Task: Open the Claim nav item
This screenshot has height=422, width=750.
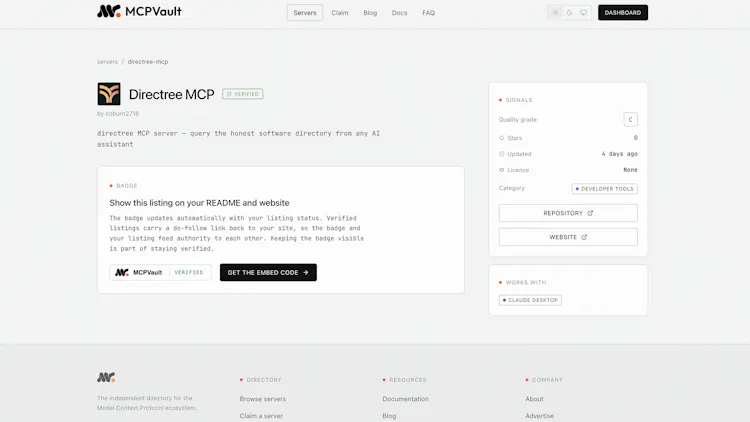Action: (x=340, y=13)
